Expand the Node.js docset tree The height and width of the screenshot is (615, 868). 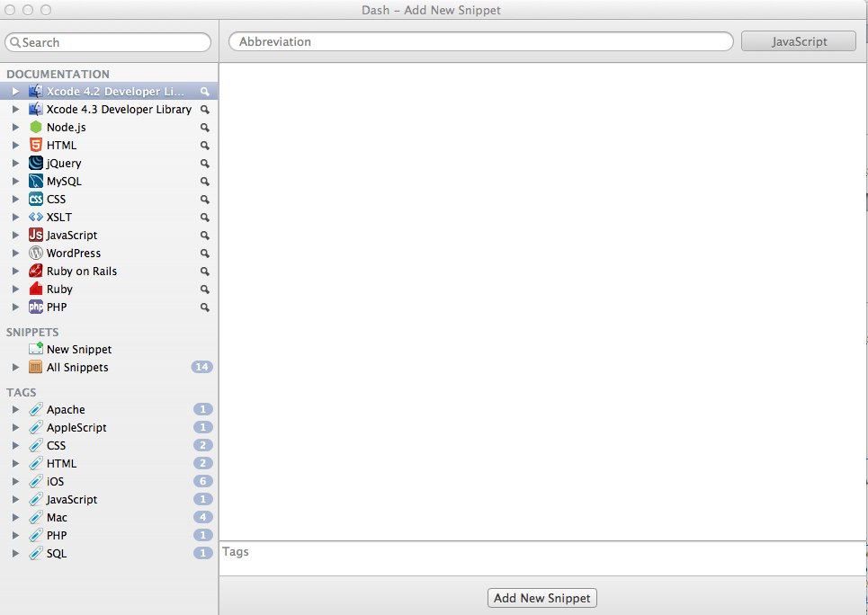pos(15,128)
